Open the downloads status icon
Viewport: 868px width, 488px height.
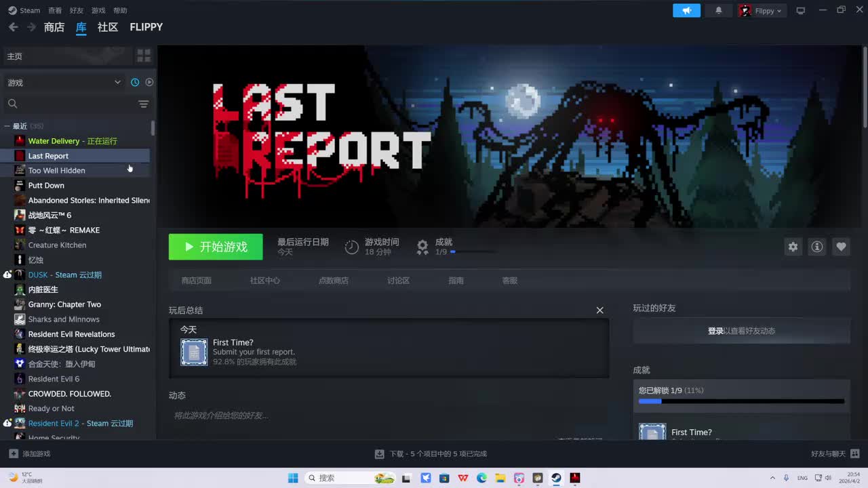(380, 453)
